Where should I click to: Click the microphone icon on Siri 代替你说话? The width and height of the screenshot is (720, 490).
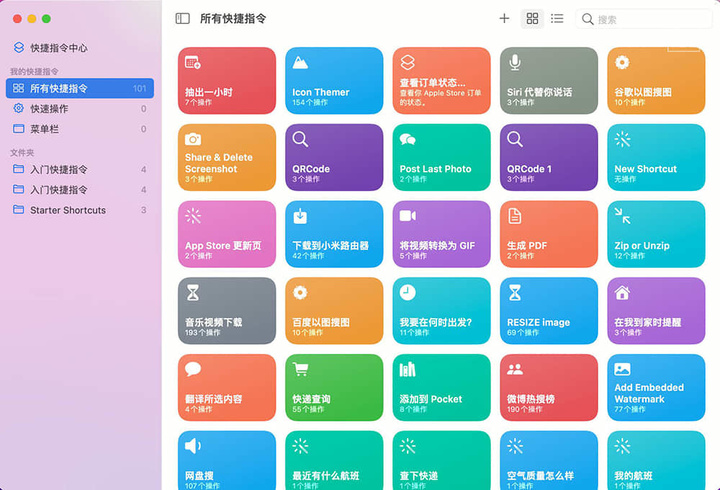(x=515, y=62)
